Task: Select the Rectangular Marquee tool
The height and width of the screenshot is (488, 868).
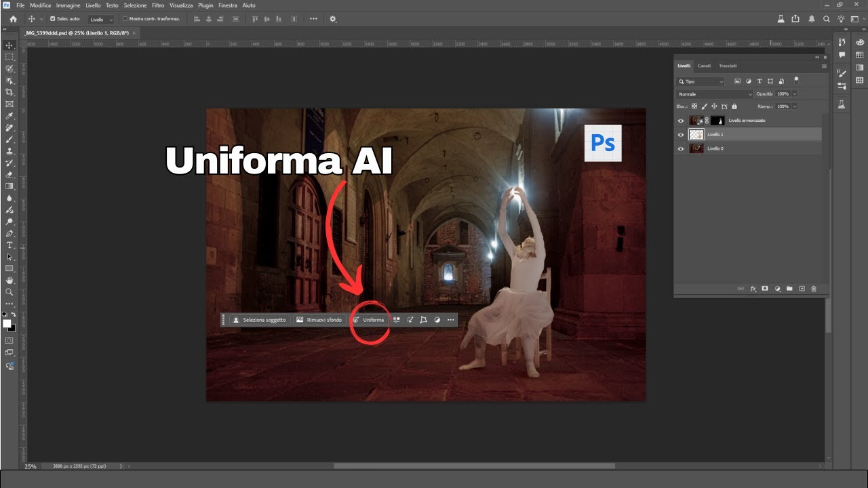Action: 9,57
